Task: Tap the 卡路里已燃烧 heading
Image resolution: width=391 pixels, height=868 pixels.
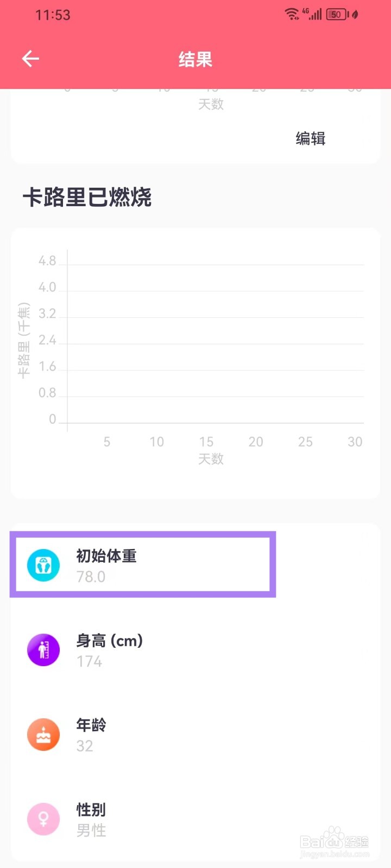Action: click(x=87, y=197)
